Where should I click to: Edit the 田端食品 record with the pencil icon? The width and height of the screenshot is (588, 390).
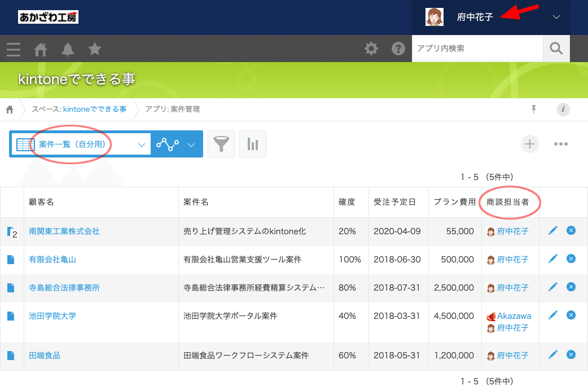[x=553, y=355]
